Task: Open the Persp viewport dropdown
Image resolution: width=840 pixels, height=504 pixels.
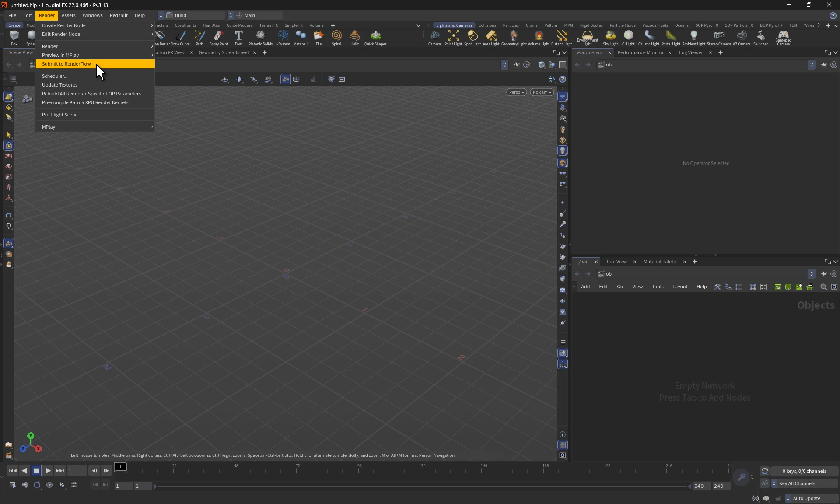Action: [x=516, y=92]
